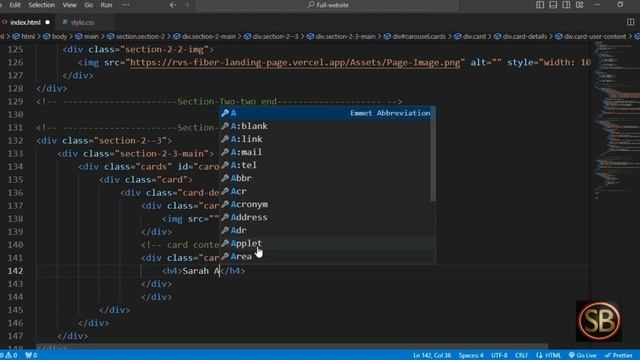Toggle the bottom panel layout icon
The image size is (640, 360).
(x=553, y=5)
